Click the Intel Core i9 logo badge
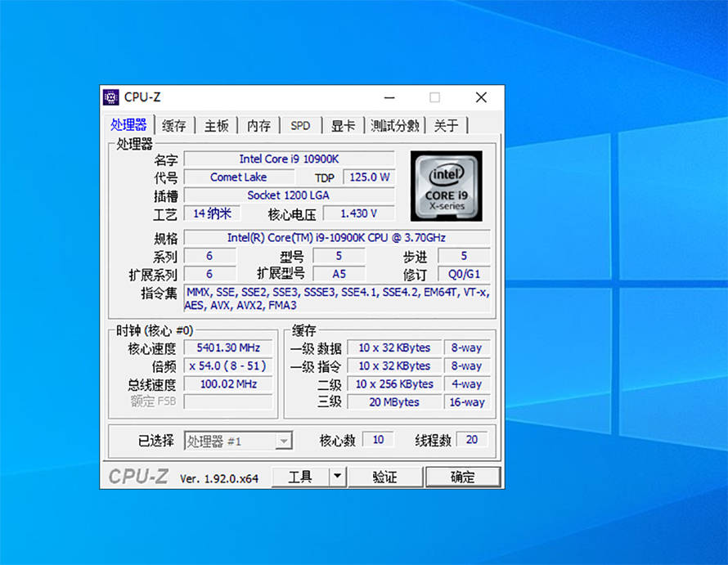Image resolution: width=728 pixels, height=565 pixels. tap(447, 186)
